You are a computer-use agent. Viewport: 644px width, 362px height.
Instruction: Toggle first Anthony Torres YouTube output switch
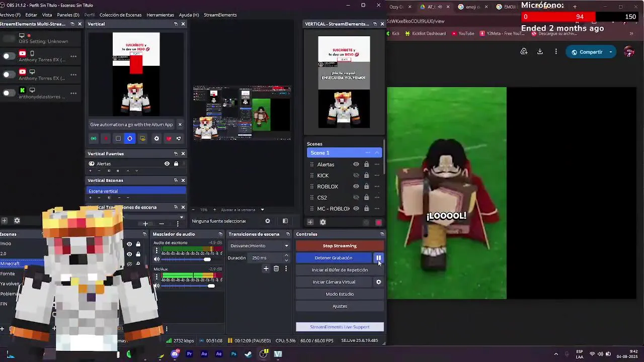(9, 56)
